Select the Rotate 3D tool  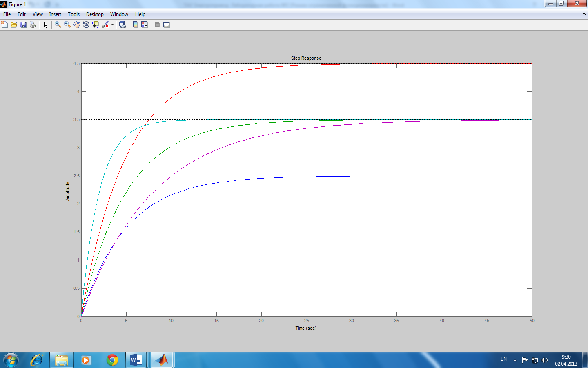[x=86, y=25]
